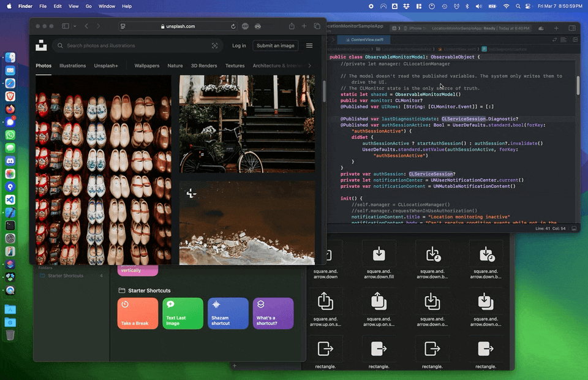Click the Safari sidebar toggle icon

click(66, 26)
